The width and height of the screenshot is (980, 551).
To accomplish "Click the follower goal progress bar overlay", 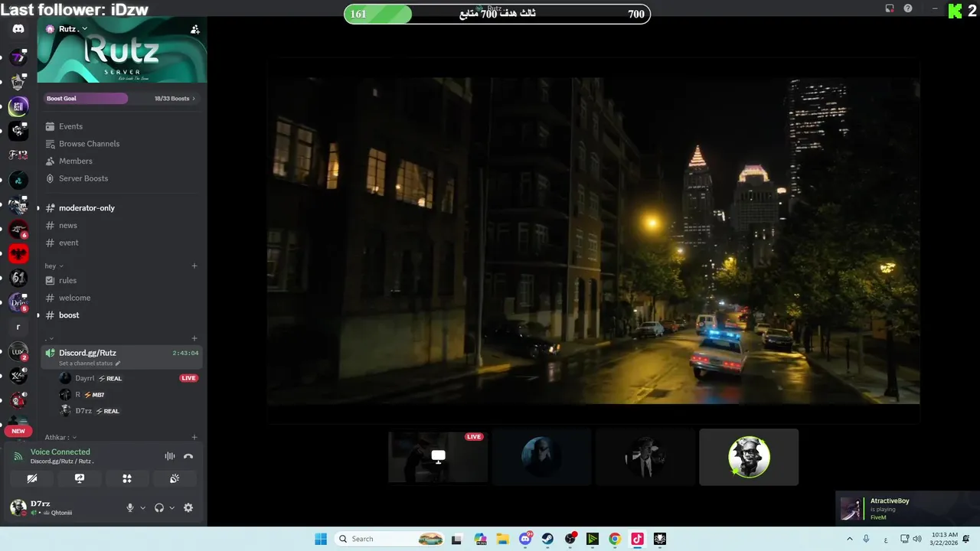I will [497, 14].
